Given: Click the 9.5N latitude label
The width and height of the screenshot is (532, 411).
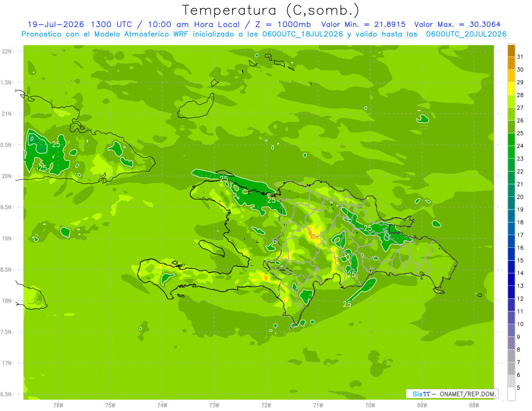Looking at the screenshot, I should point(6,207).
